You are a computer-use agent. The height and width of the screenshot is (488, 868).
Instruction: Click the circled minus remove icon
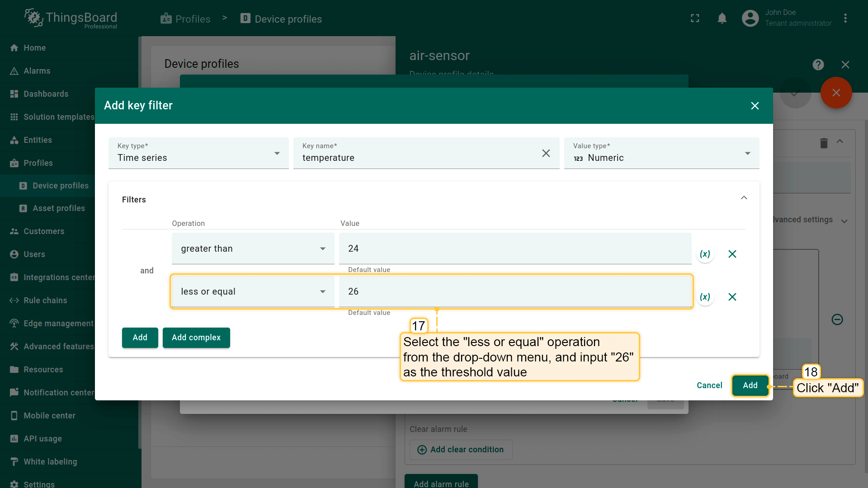tap(837, 319)
